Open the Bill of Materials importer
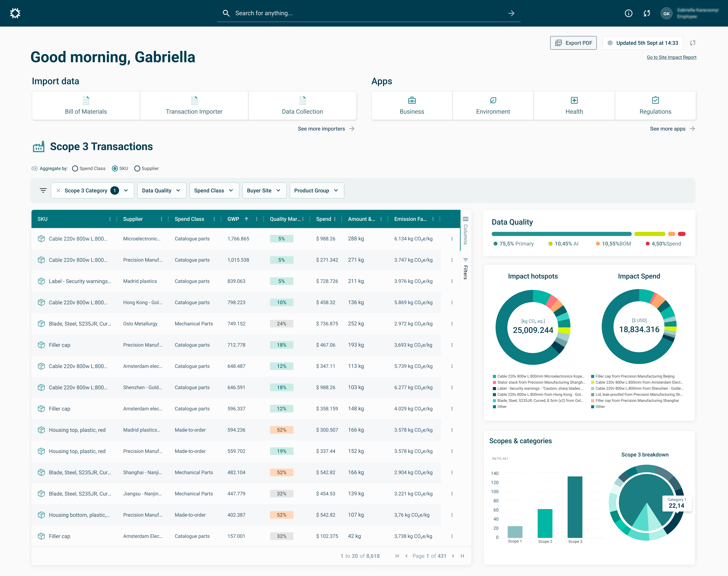The image size is (728, 576). (x=86, y=106)
